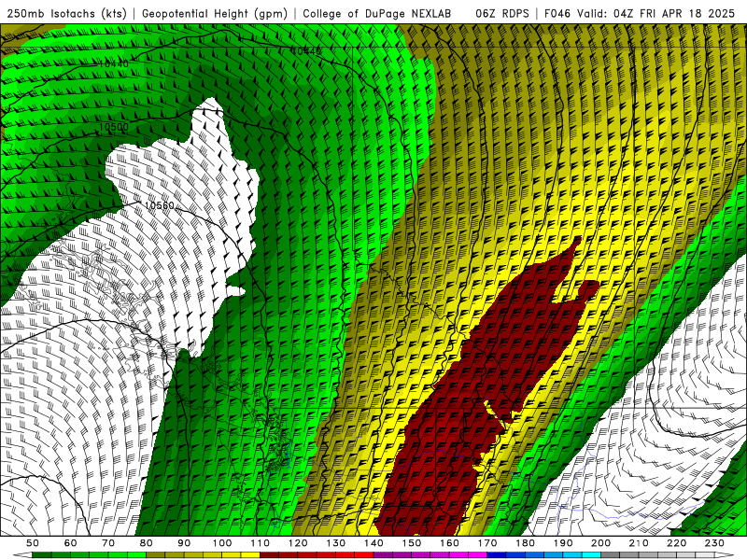
Task: Click the 50 knot colorbar label
Action: click(33, 543)
